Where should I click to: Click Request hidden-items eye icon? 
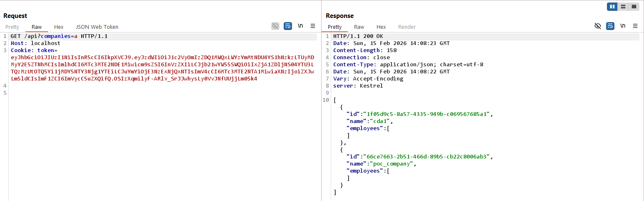275,26
